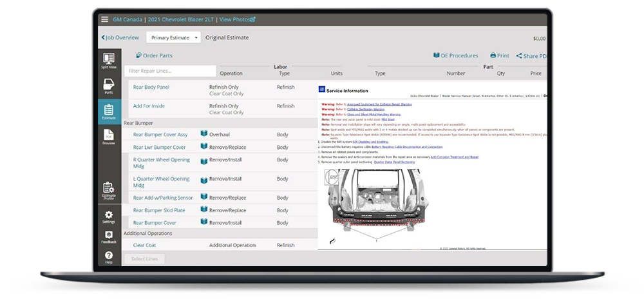Open Collision Sectioning Warning link
This screenshot has width=644, height=301.
(366, 110)
